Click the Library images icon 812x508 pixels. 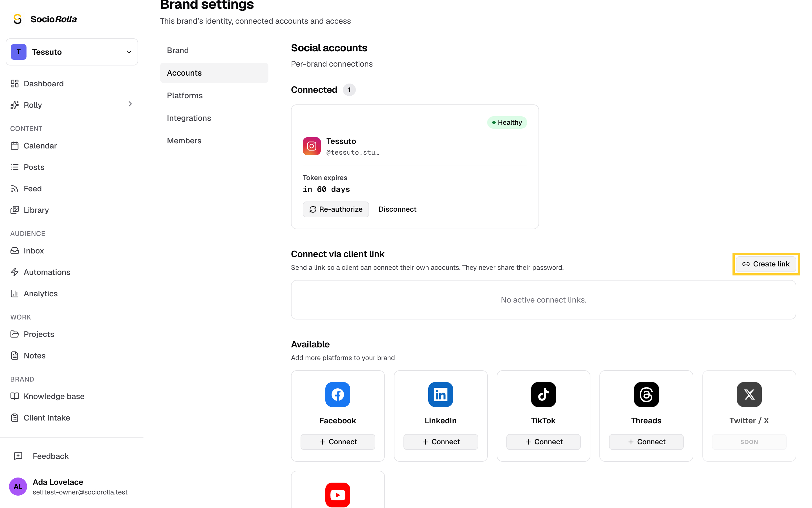tap(14, 210)
